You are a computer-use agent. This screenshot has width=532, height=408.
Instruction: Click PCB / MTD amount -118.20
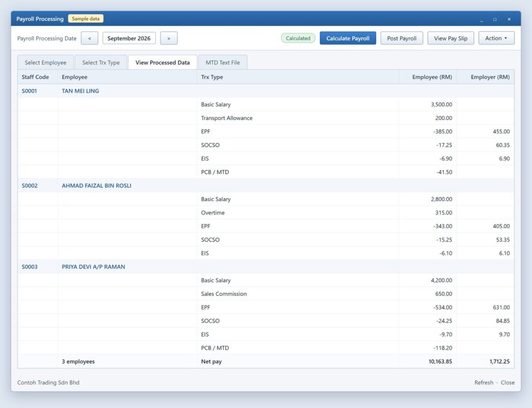pos(443,348)
